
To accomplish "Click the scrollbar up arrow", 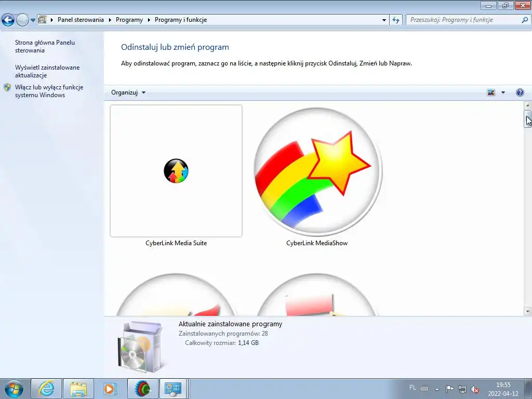I will [x=528, y=105].
